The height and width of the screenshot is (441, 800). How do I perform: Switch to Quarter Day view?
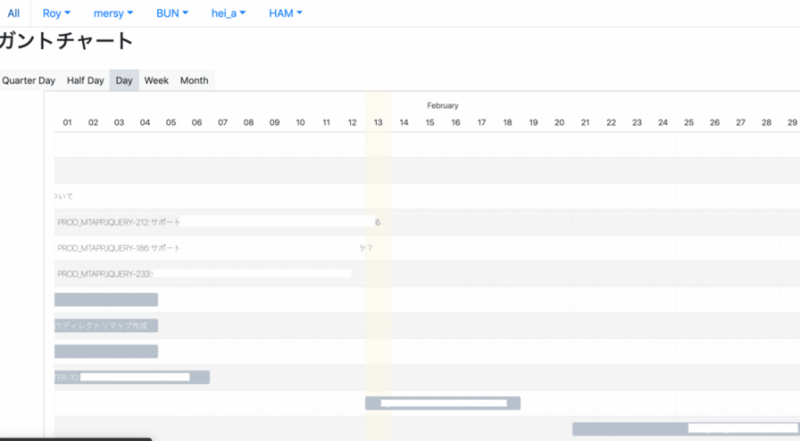pyautogui.click(x=28, y=80)
